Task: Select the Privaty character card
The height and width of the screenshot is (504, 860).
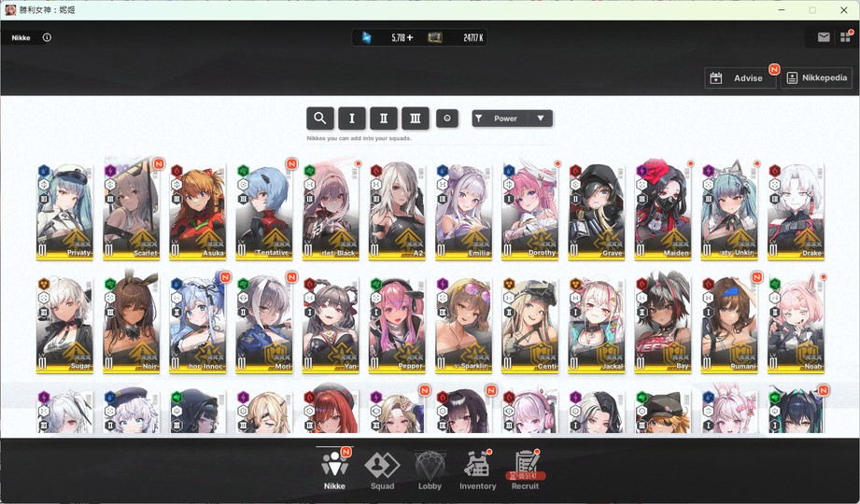Action: (x=64, y=212)
